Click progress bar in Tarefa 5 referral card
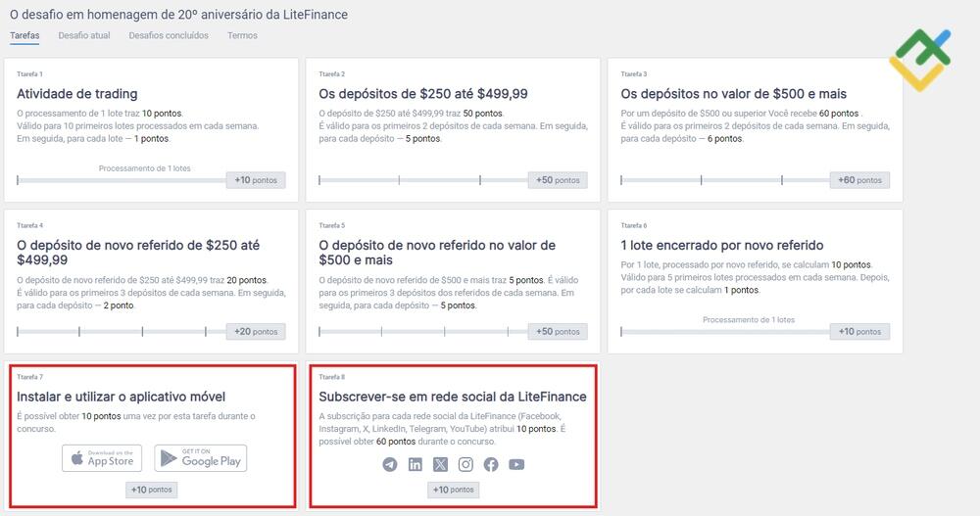The width and height of the screenshot is (980, 516). click(x=423, y=332)
